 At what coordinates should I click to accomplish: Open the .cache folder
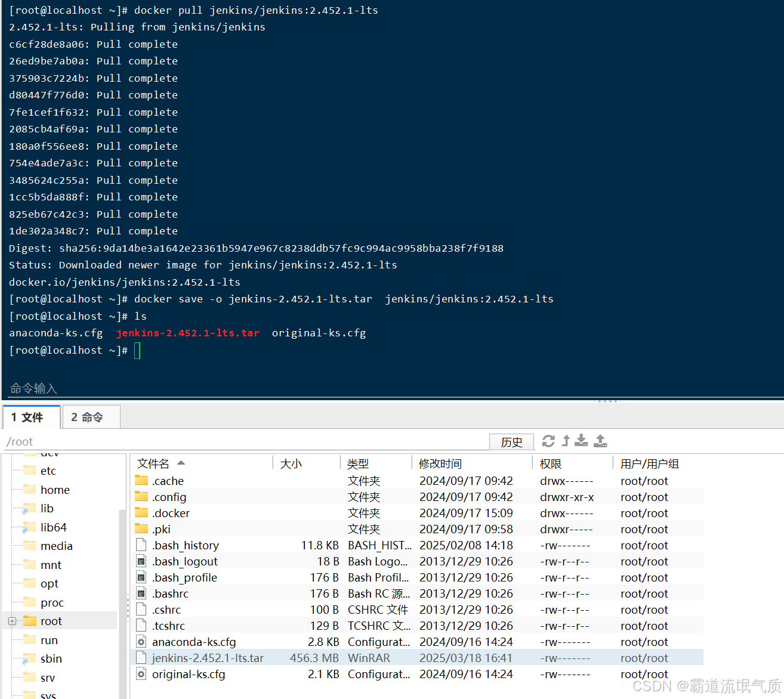(x=168, y=481)
